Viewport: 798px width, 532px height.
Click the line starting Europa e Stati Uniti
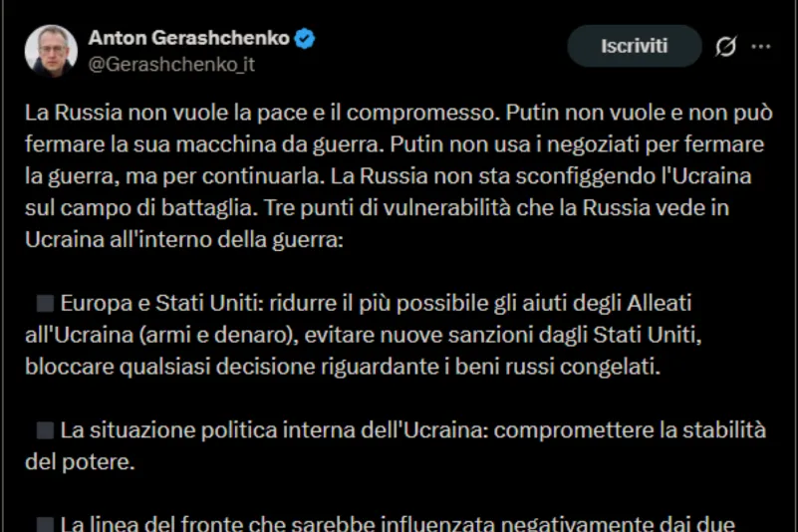(x=249, y=303)
